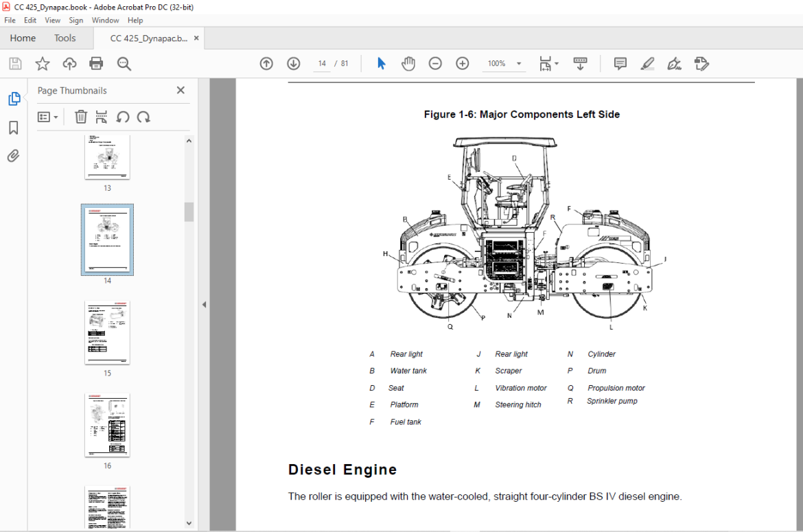This screenshot has height=532, width=803.
Task: Go to the Home tab
Action: coord(23,38)
